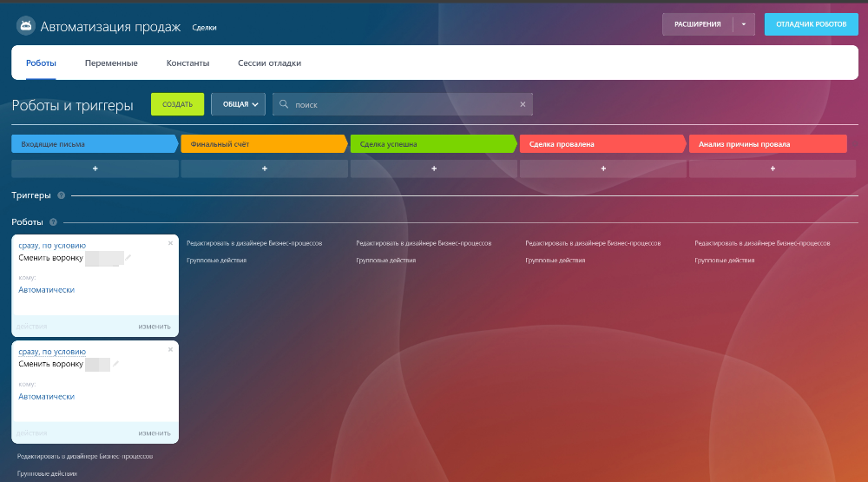Add a robot under the Входящие письма stage

pyautogui.click(x=95, y=168)
